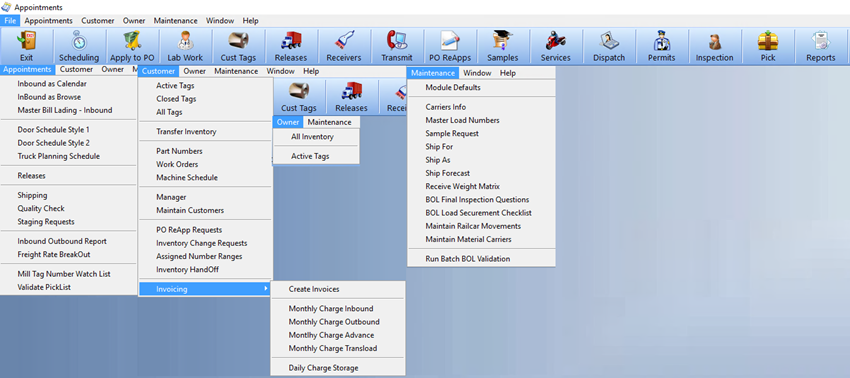Viewport: 850px width, 378px height.
Task: Open Help in the top menu bar
Action: tap(250, 21)
